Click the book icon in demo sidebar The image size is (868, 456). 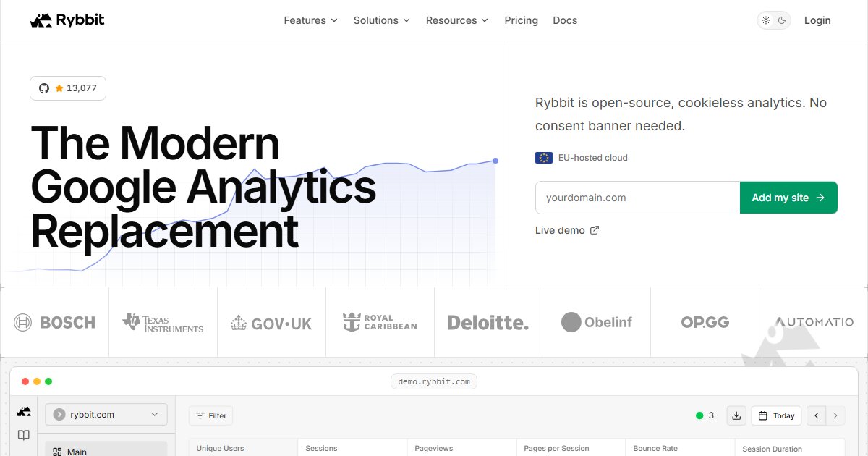coord(24,435)
